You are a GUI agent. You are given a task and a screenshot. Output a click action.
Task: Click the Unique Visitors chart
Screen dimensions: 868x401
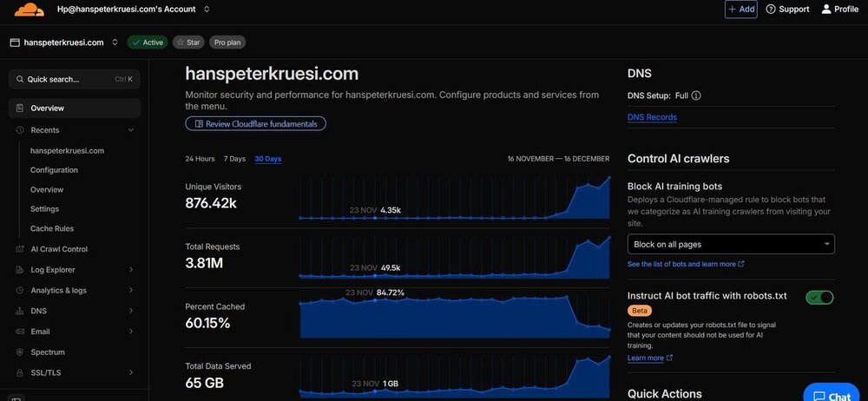pyautogui.click(x=455, y=198)
